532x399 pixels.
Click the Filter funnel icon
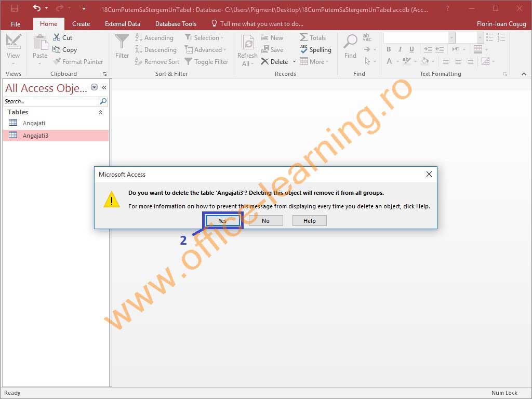(122, 42)
